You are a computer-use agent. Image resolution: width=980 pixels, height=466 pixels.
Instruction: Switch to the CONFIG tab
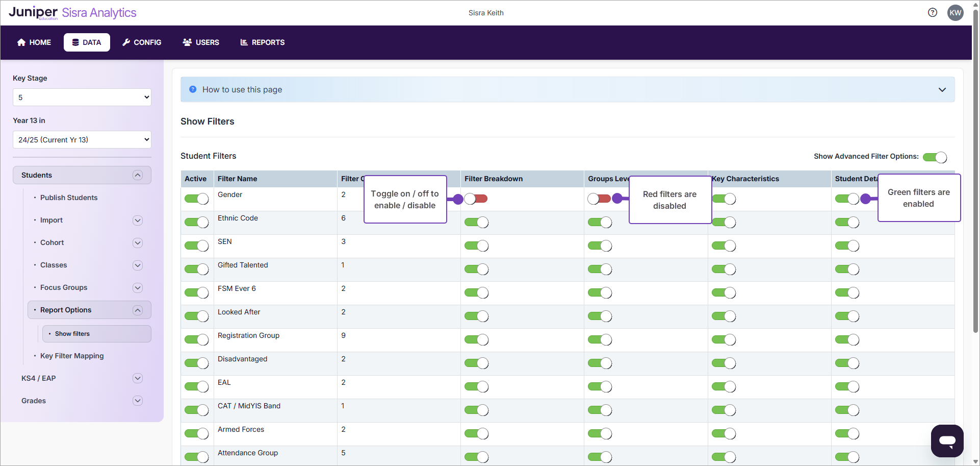click(142, 42)
